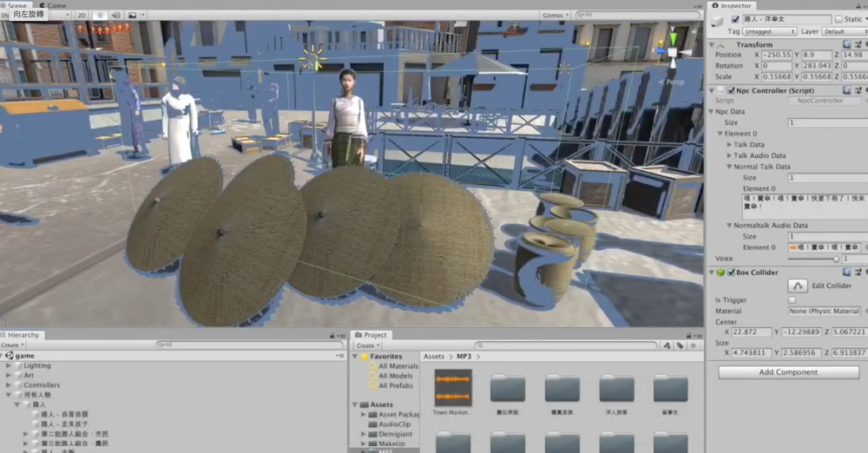This screenshot has width=868, height=453.
Task: Open the 留學生 folder
Action: click(x=670, y=388)
